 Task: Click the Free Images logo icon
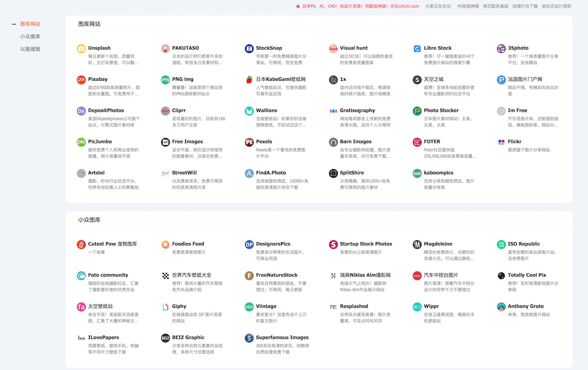pos(165,142)
